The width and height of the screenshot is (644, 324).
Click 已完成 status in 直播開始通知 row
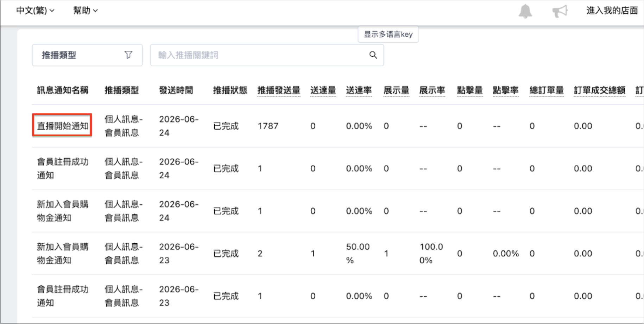(226, 126)
